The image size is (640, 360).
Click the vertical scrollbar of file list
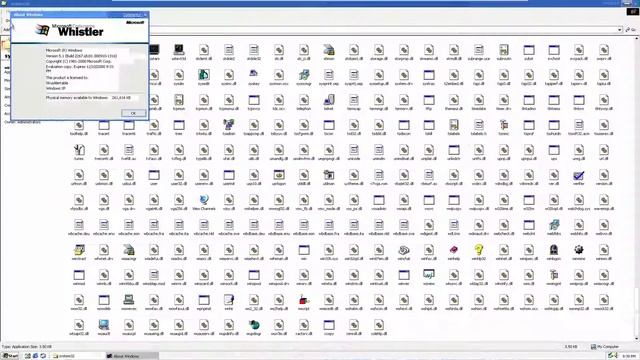(637, 188)
